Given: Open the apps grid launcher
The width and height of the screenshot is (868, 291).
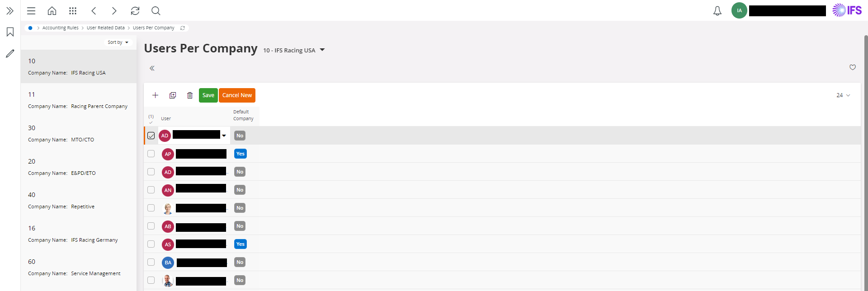Looking at the screenshot, I should click(x=73, y=11).
